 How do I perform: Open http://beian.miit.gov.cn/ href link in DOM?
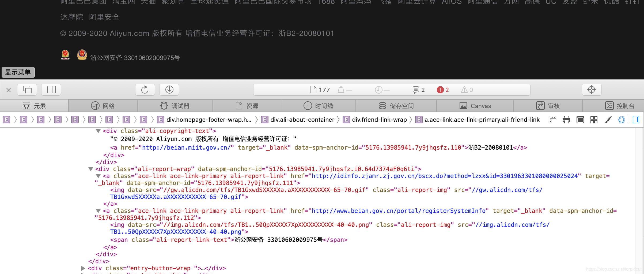(x=186, y=147)
